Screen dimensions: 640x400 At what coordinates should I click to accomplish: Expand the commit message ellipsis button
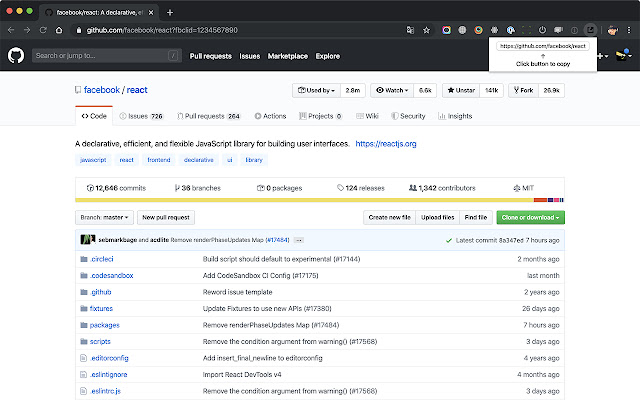(298, 240)
